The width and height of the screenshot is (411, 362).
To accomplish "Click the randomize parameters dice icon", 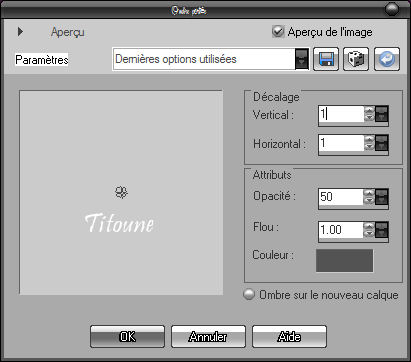I will pyautogui.click(x=356, y=59).
